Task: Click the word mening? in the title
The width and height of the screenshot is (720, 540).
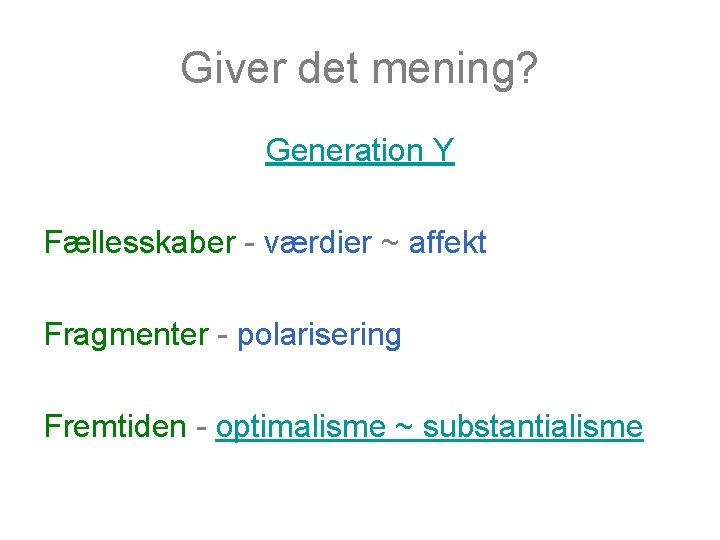Action: (x=455, y=70)
